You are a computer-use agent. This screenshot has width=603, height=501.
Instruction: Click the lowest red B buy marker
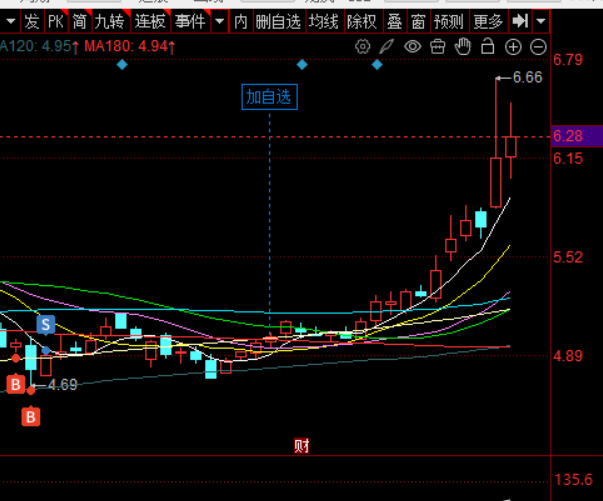point(31,416)
